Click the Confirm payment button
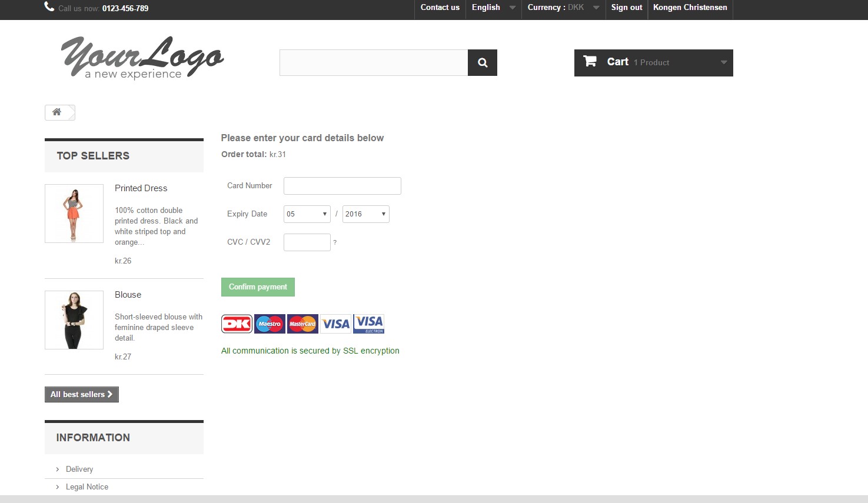868x503 pixels. [x=258, y=287]
